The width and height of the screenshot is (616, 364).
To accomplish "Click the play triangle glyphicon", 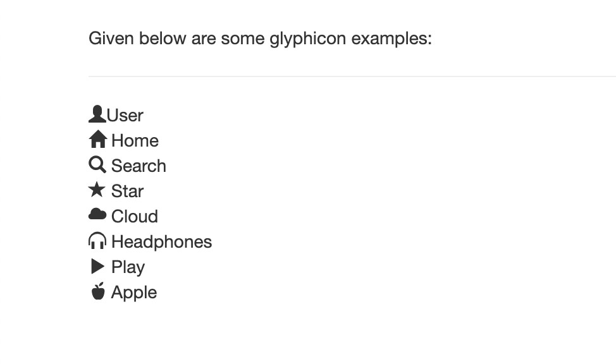I will point(97,266).
